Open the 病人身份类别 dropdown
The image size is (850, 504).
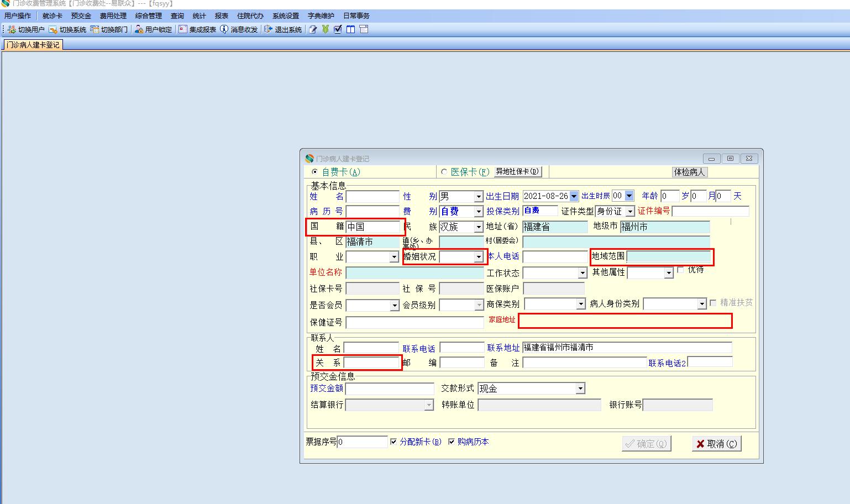tap(701, 304)
